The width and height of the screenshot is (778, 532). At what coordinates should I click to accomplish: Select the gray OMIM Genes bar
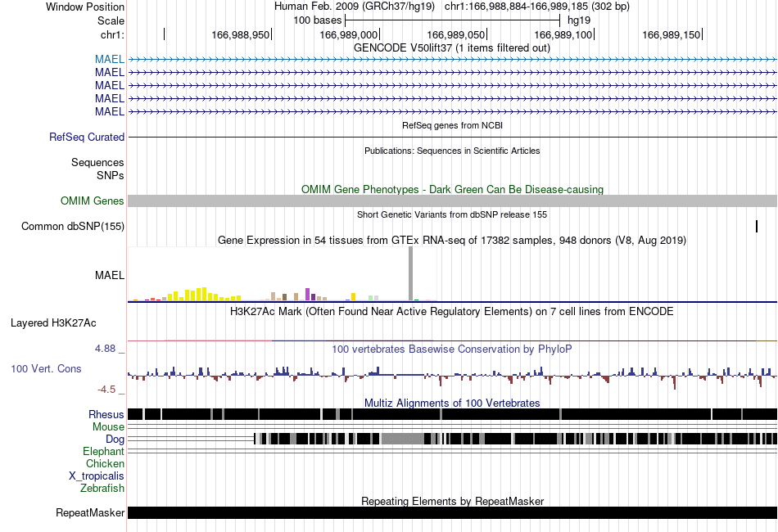click(x=452, y=201)
